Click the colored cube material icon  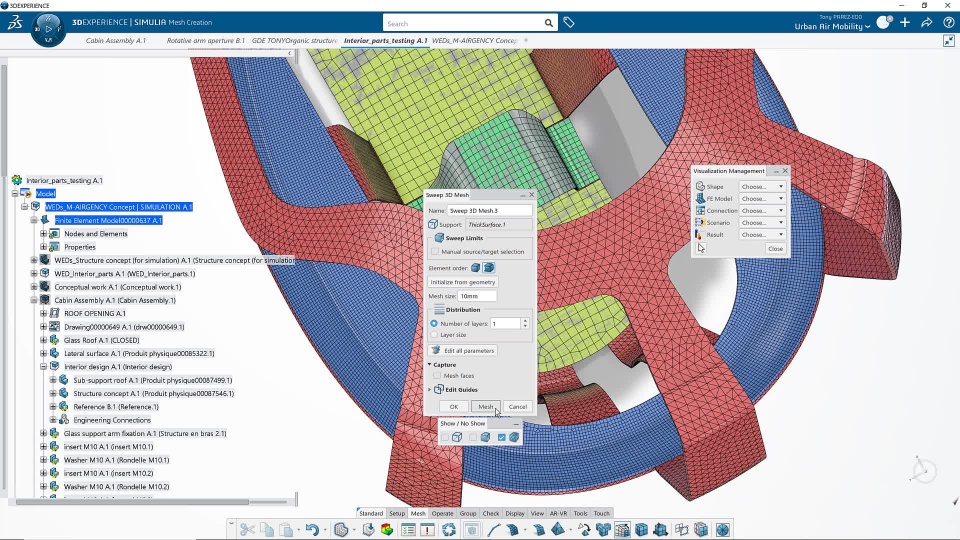(387, 530)
